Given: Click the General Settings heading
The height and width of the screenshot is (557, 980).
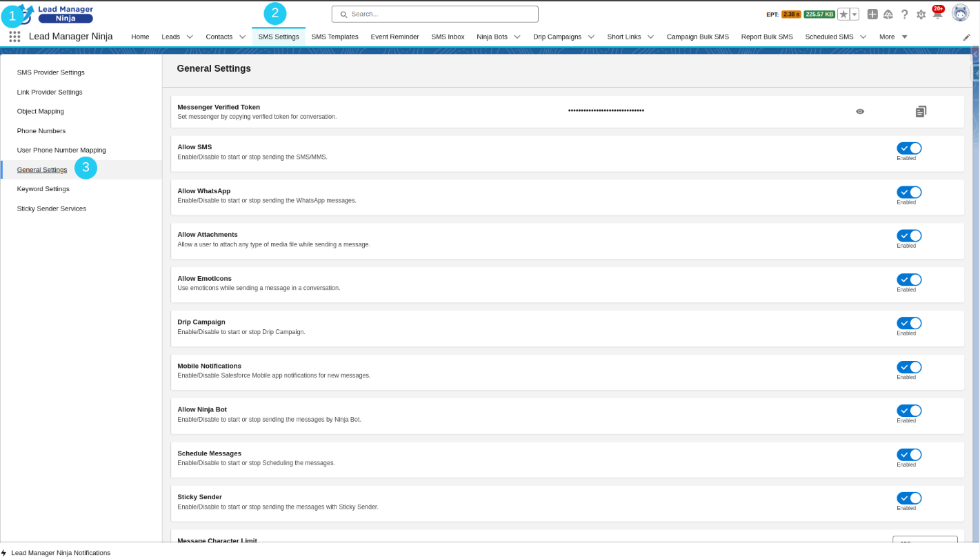Looking at the screenshot, I should click(x=214, y=69).
